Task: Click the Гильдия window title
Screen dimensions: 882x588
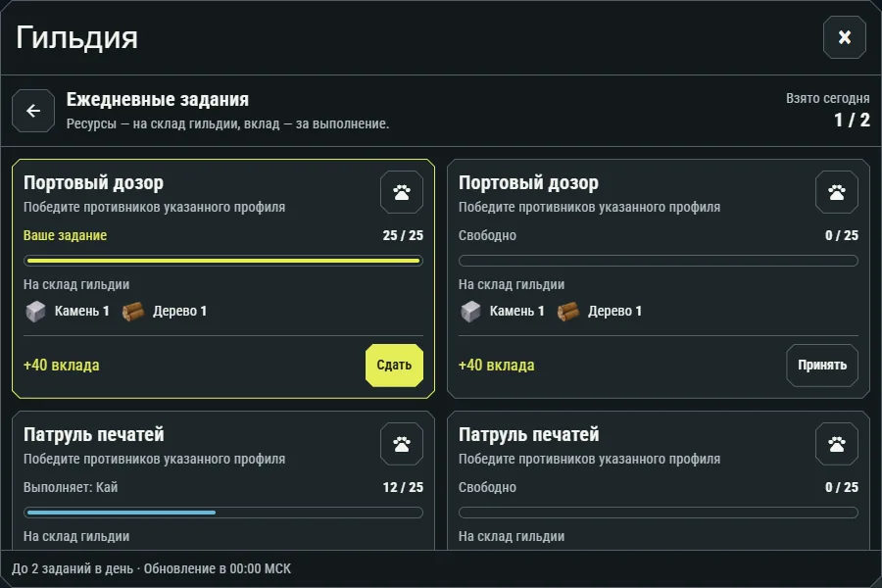Action: 77,38
